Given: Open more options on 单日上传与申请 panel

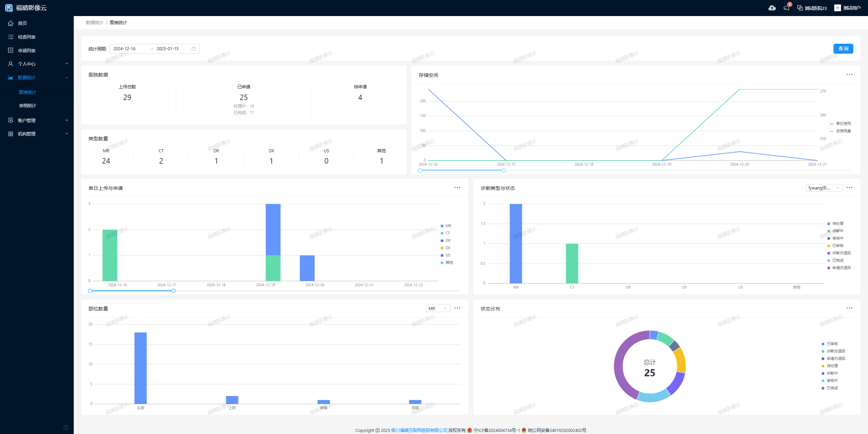Looking at the screenshot, I should click(x=457, y=187).
